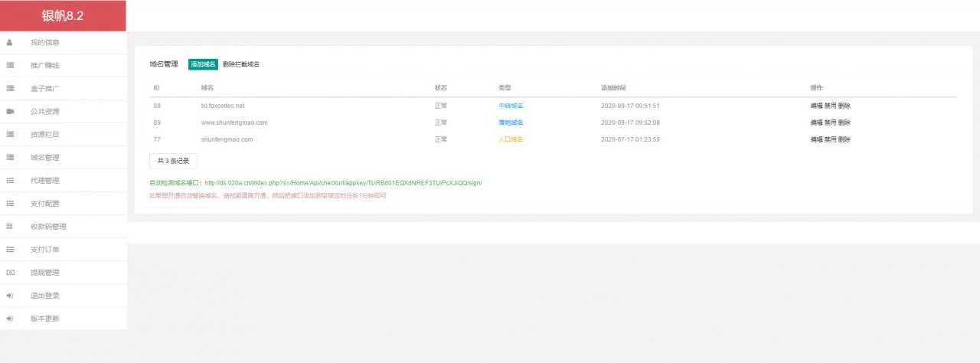The height and width of the screenshot is (363, 980).
Task: Click the list icon beside 代理管理
Action: click(x=10, y=181)
